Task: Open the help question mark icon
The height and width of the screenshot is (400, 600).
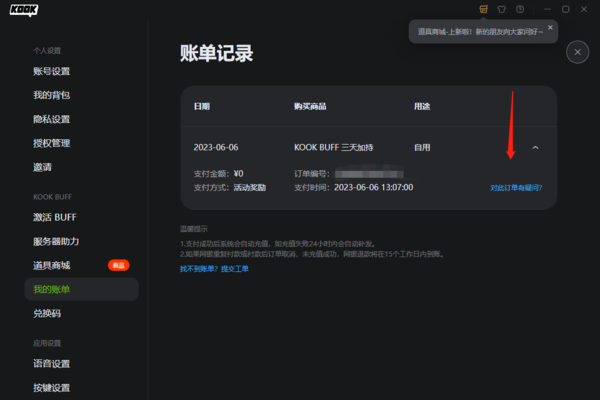Action: click(520, 9)
